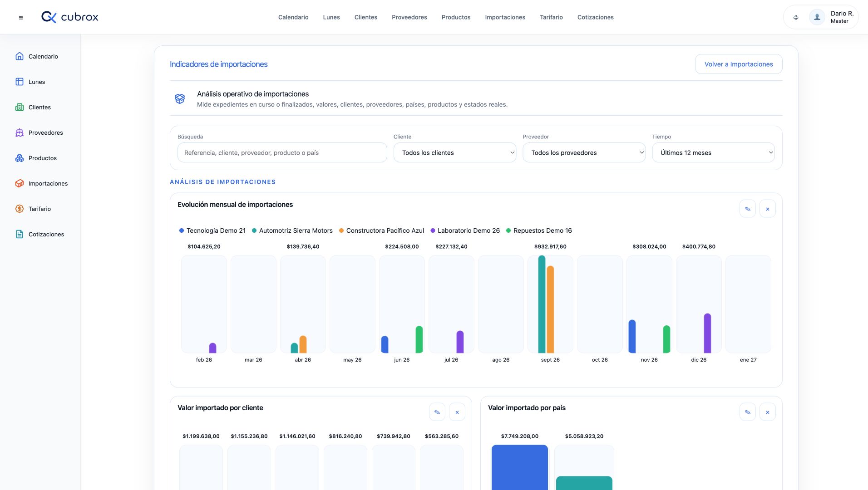The width and height of the screenshot is (868, 490).
Task: Click the blue bar in nov 26
Action: click(632, 336)
